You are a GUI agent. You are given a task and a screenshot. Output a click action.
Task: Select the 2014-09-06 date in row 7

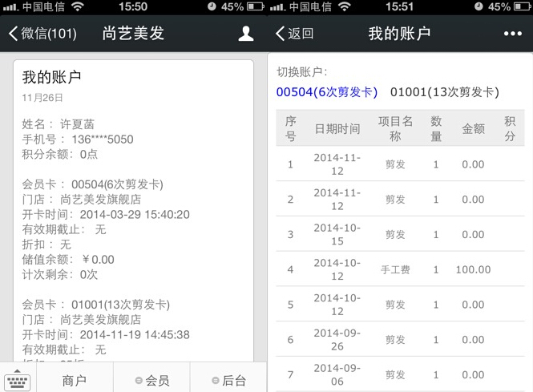(337, 374)
